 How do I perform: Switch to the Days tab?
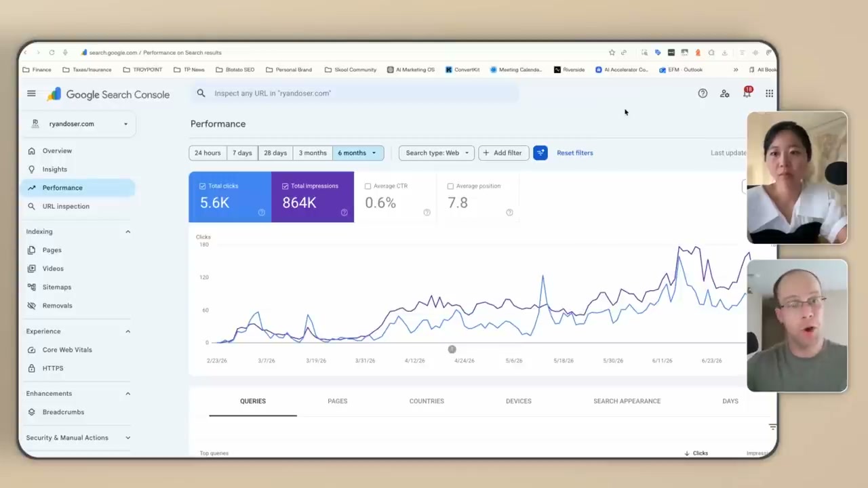[730, 401]
